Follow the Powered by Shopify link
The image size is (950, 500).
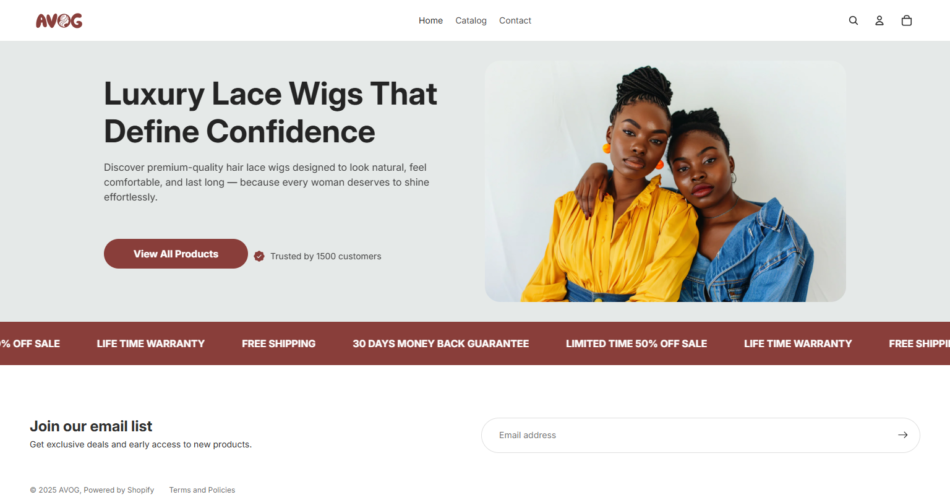(119, 490)
